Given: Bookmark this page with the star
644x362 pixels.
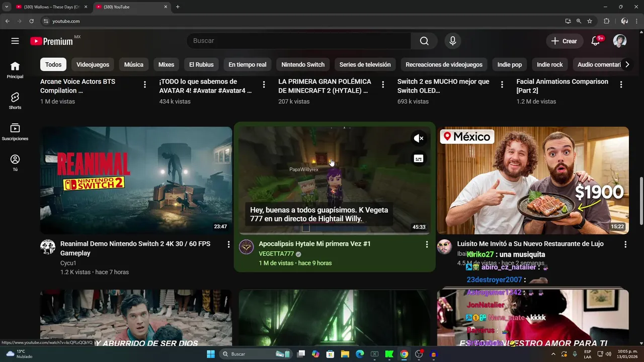Looking at the screenshot, I should pyautogui.click(x=590, y=21).
